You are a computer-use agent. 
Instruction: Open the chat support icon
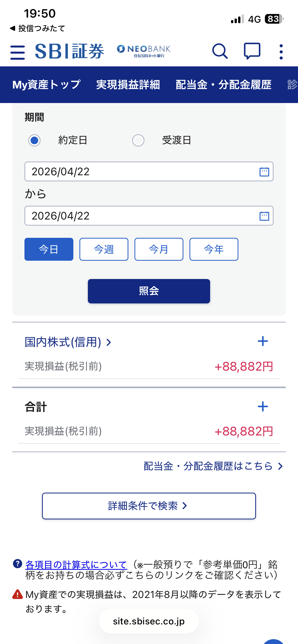click(x=252, y=51)
